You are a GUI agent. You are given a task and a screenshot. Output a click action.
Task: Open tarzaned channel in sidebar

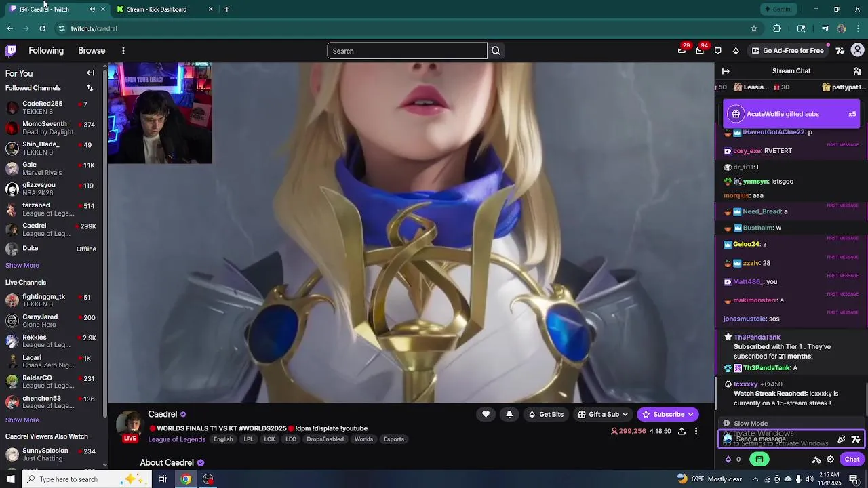click(52, 209)
